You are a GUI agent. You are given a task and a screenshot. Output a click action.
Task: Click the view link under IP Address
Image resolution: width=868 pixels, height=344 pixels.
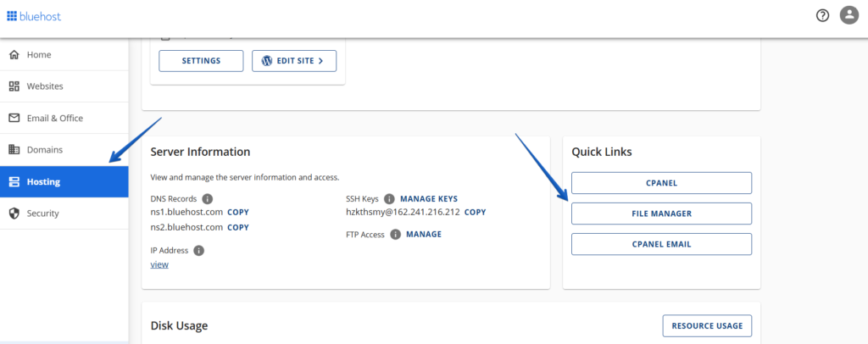click(159, 264)
